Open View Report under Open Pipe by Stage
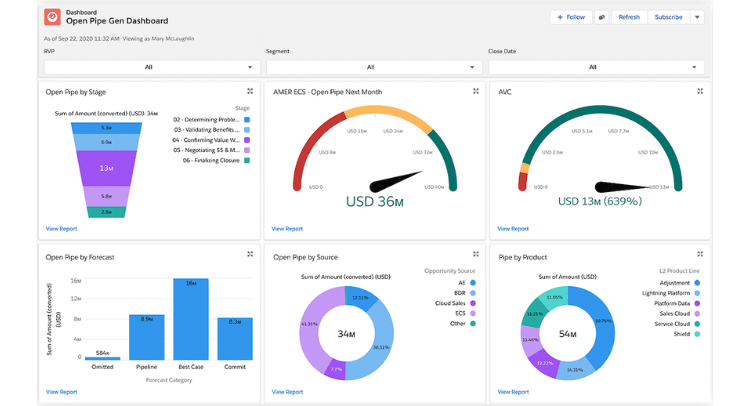 [x=61, y=229]
